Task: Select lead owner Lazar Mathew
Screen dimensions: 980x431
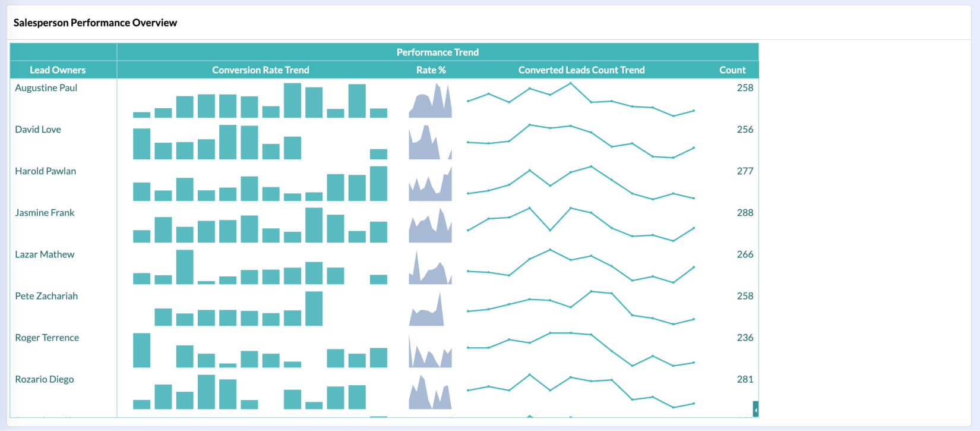Action: pos(45,254)
